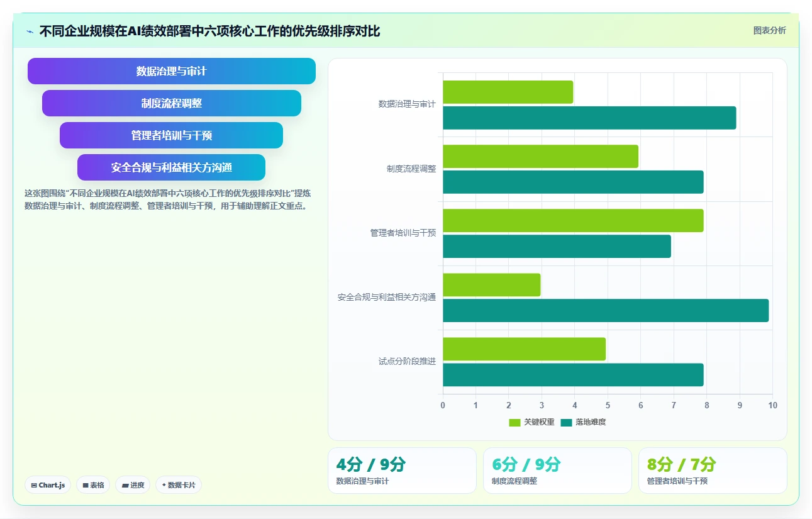Toggle the 落地难度 legend swatch

point(566,423)
